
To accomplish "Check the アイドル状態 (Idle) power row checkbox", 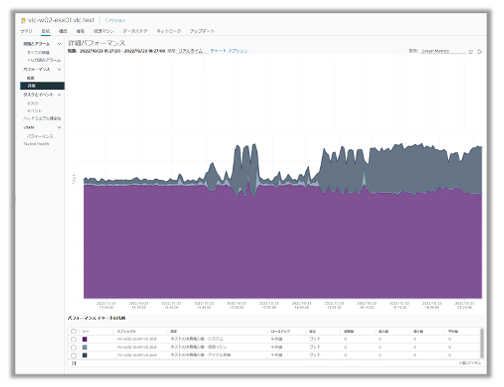I will [x=74, y=355].
